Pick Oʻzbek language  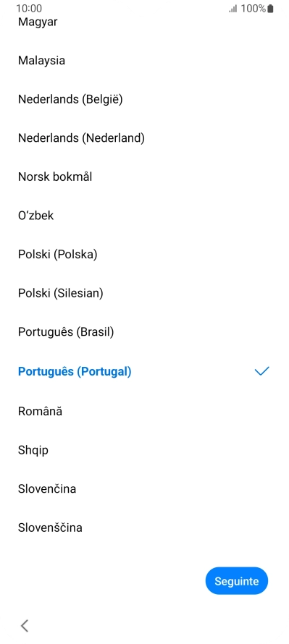144,216
